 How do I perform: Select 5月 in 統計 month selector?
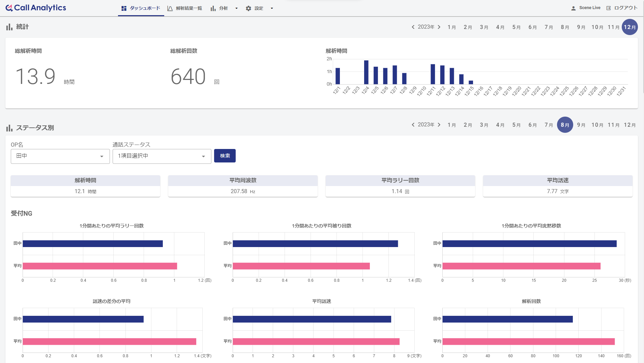pyautogui.click(x=517, y=27)
